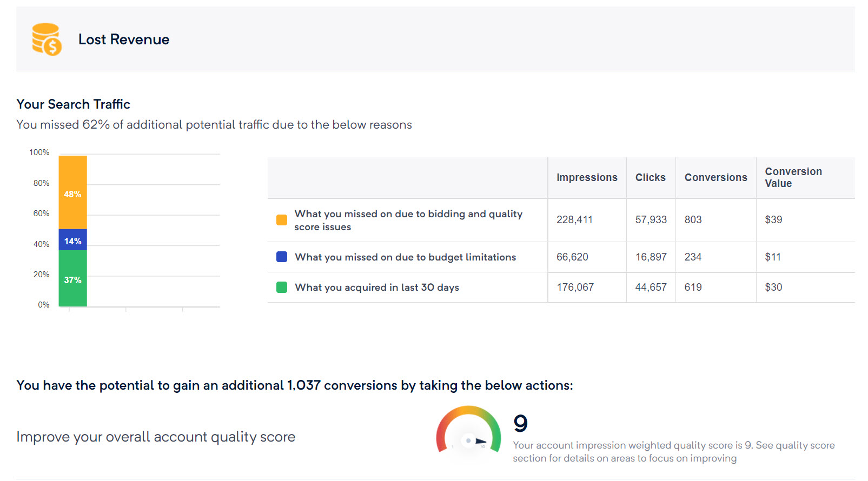Click the Clicks column header
The image size is (868, 481).
(650, 177)
